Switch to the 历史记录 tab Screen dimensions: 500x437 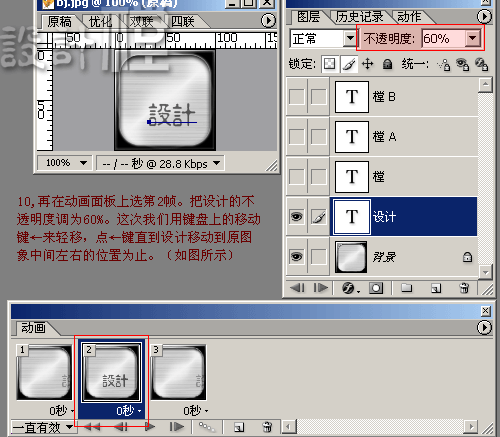click(359, 17)
